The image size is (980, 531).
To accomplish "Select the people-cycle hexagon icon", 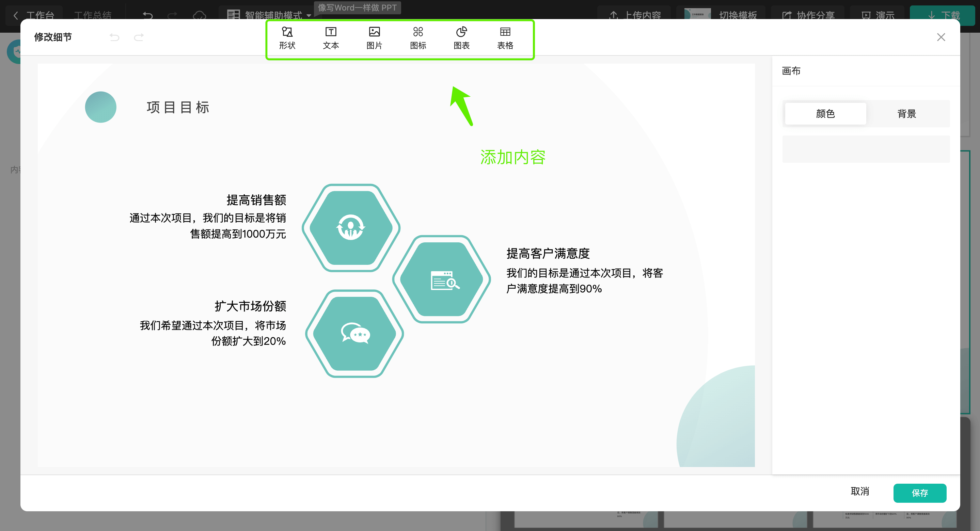I will pyautogui.click(x=351, y=227).
